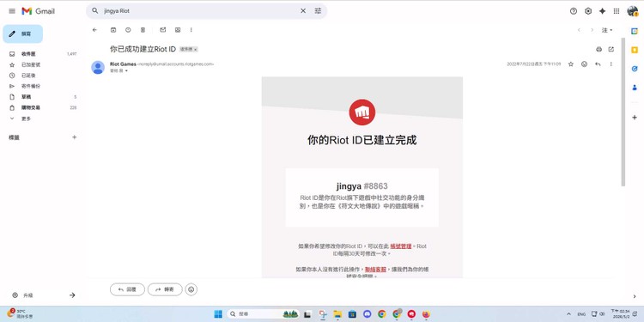Open the Gmail main menu hamburger icon
Screen dimensions: 644x322
12,11
